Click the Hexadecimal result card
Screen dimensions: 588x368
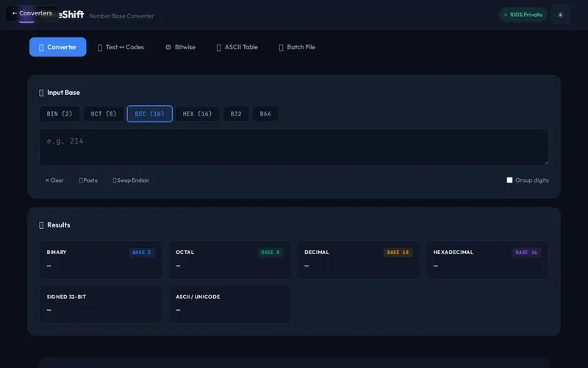[x=487, y=260]
